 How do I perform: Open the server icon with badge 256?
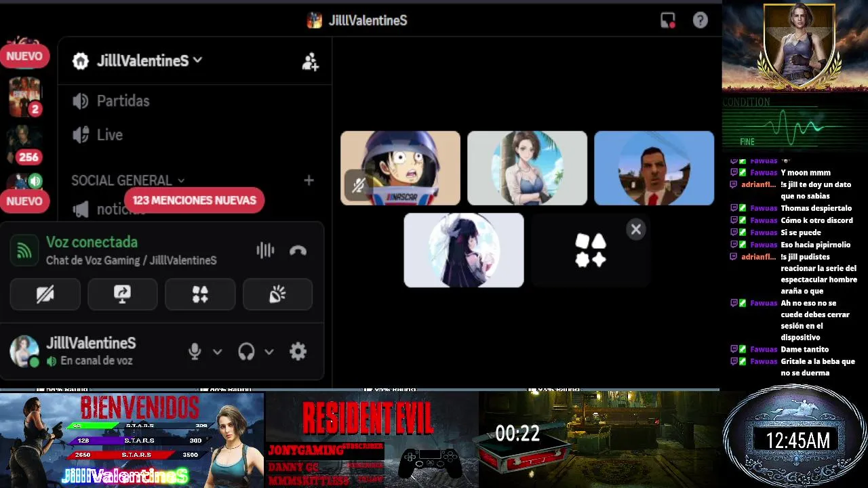[25, 144]
